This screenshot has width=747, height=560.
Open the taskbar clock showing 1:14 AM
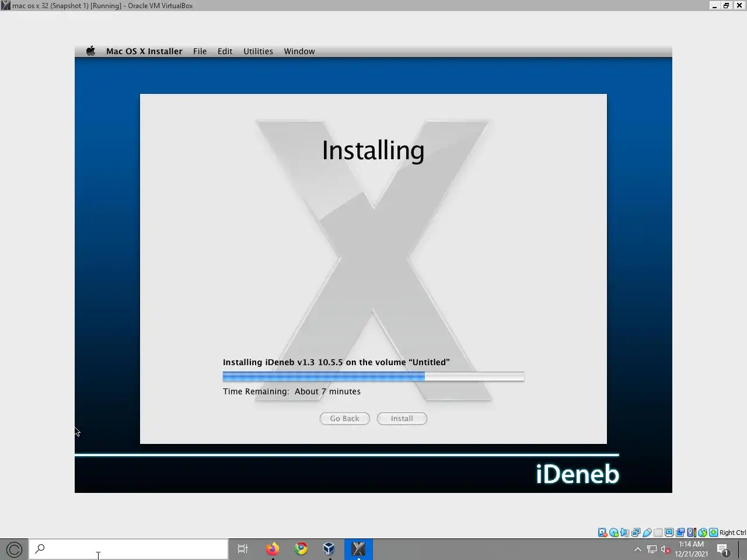point(692,549)
